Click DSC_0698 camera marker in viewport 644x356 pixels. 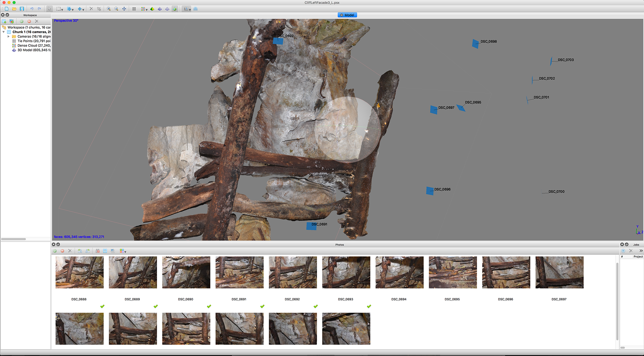point(476,44)
